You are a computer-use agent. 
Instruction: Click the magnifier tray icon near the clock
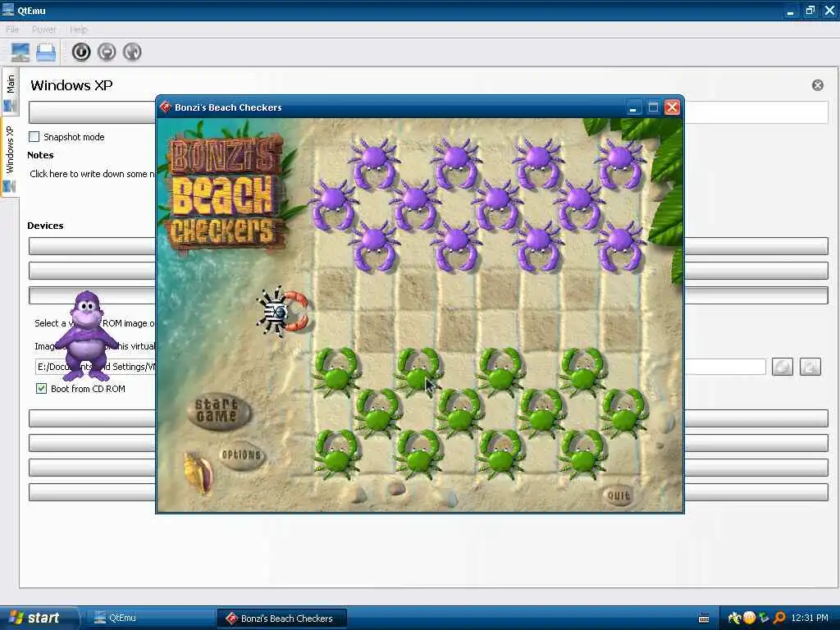coord(779,619)
